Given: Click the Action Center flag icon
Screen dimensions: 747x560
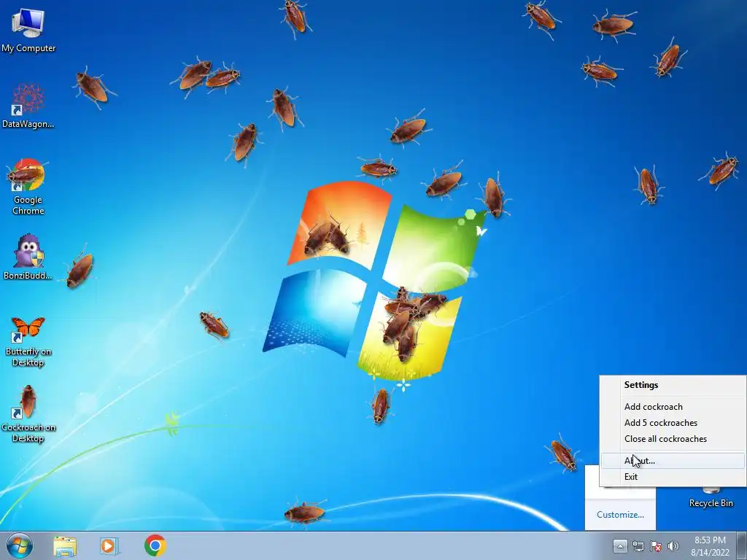Looking at the screenshot, I should [x=656, y=546].
